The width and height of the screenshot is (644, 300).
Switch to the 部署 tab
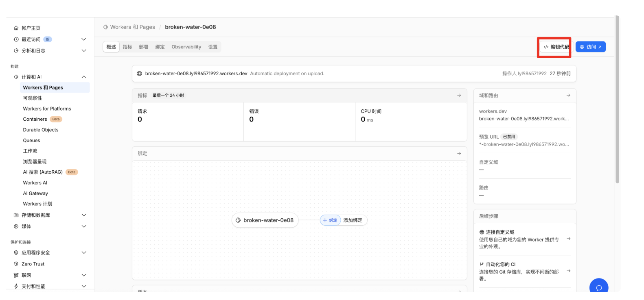(x=143, y=47)
